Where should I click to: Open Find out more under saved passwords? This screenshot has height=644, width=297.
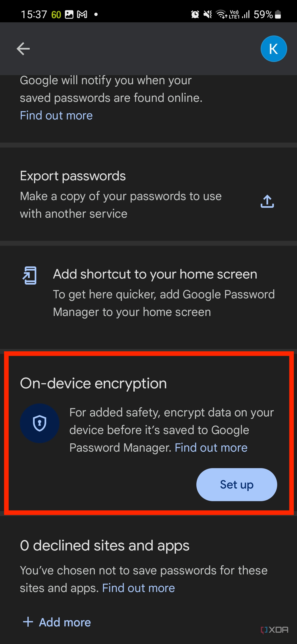56,115
